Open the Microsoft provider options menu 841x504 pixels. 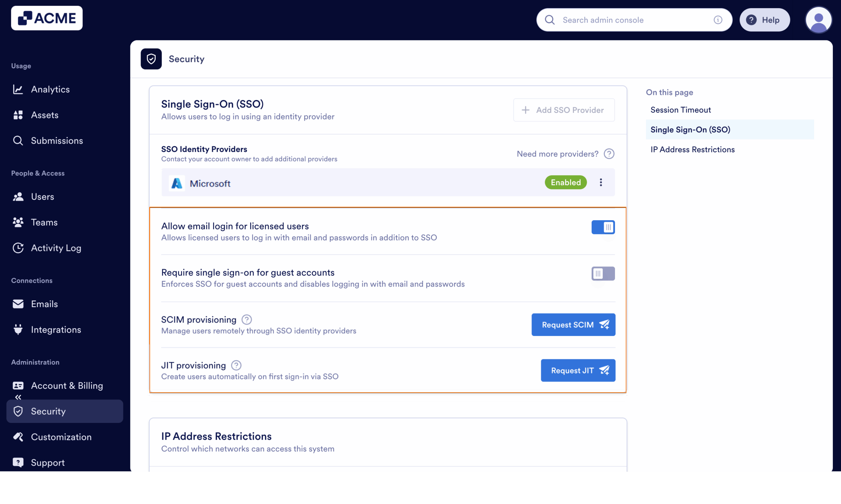pyautogui.click(x=601, y=182)
